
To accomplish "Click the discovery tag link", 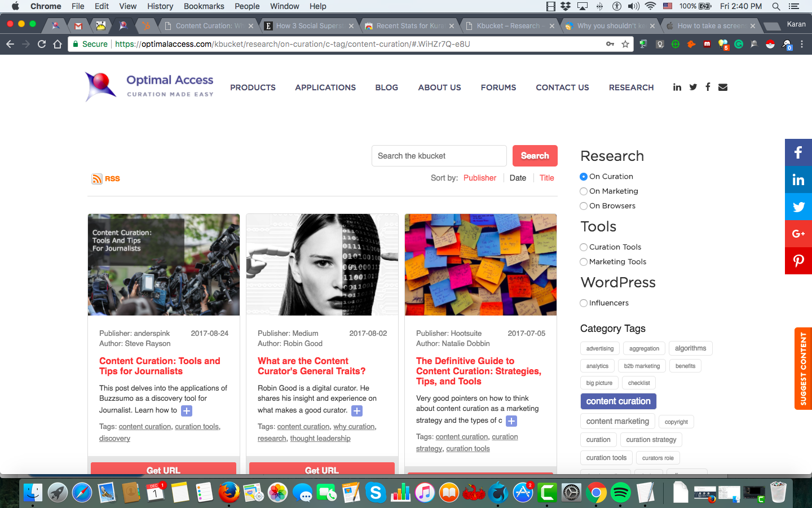I will point(114,439).
